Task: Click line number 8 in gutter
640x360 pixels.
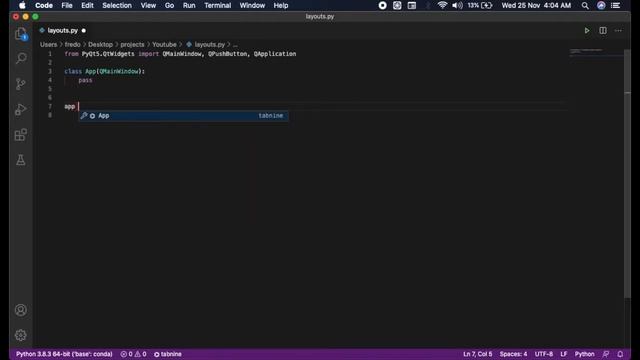Action: (50, 115)
